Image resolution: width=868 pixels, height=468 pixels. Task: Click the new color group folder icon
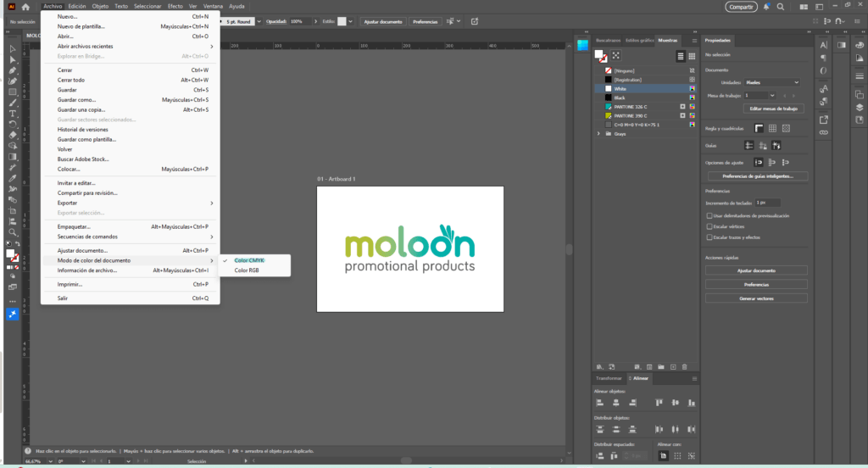coord(661,366)
